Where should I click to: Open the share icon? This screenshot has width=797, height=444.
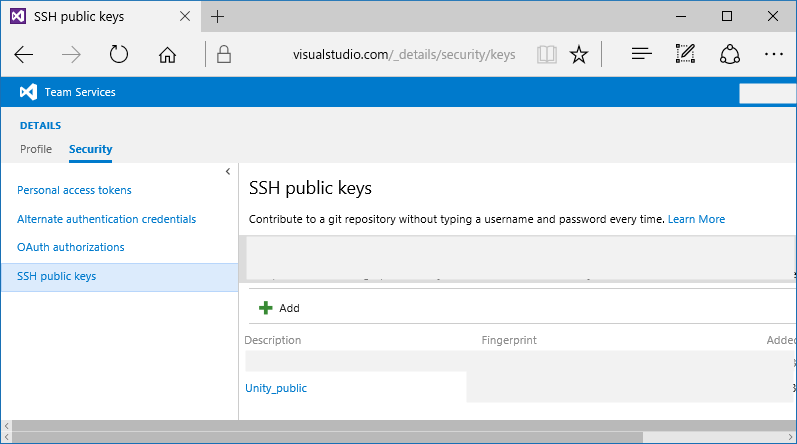730,54
